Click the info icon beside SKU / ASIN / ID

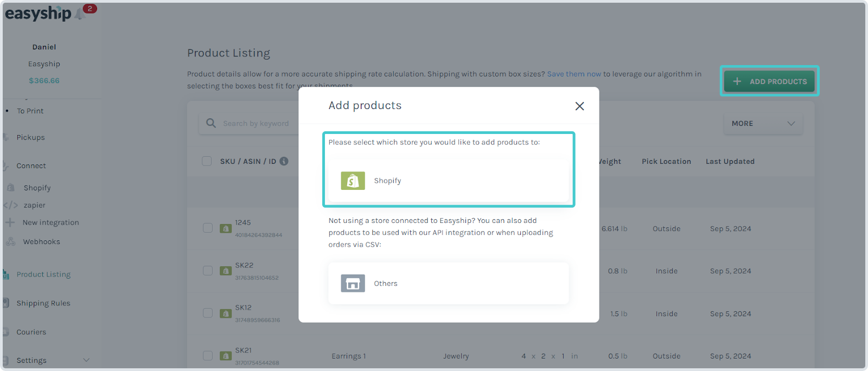click(x=284, y=161)
